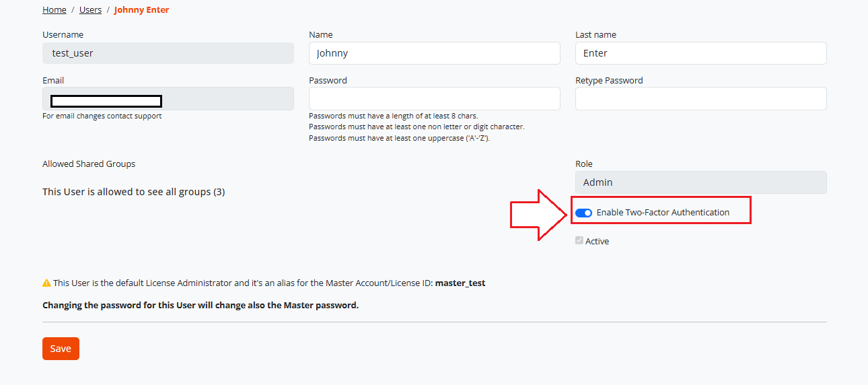Click the master_test License ID text
Viewport: 868px width, 385px height.
[460, 283]
